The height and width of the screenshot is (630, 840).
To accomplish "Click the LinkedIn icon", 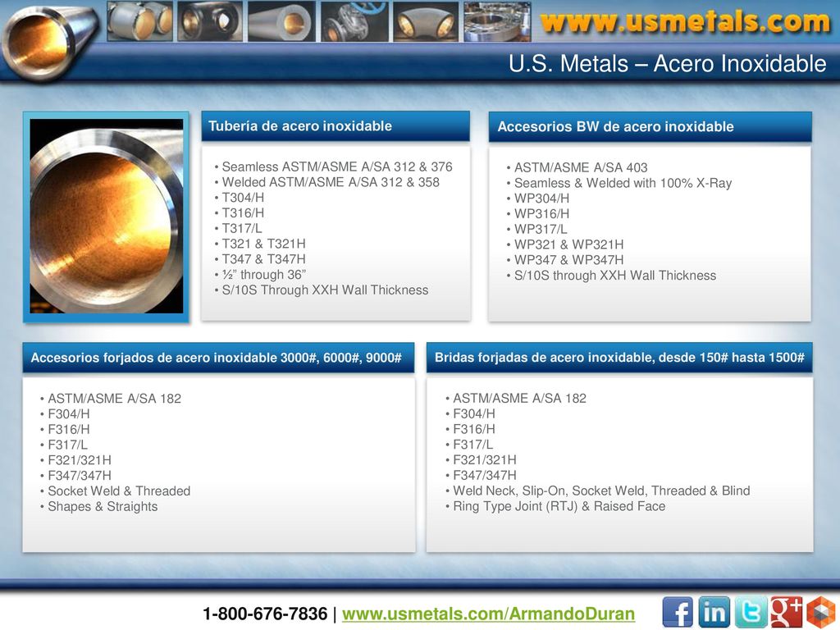I will [714, 612].
